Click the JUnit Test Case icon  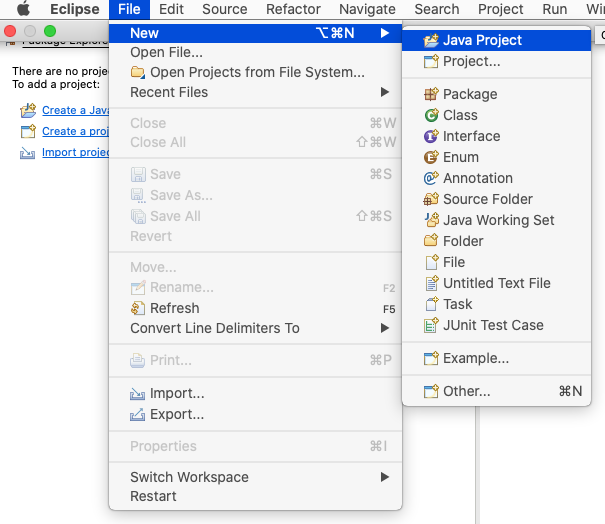431,325
